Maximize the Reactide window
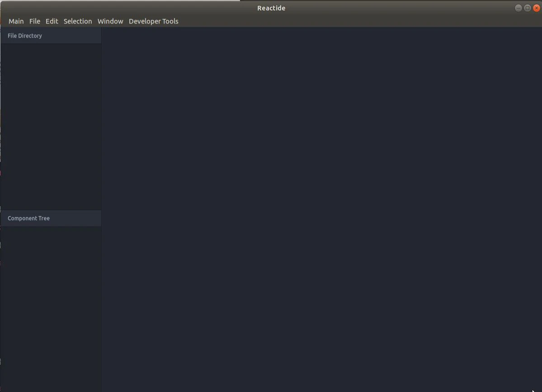542x392 pixels. pyautogui.click(x=528, y=8)
